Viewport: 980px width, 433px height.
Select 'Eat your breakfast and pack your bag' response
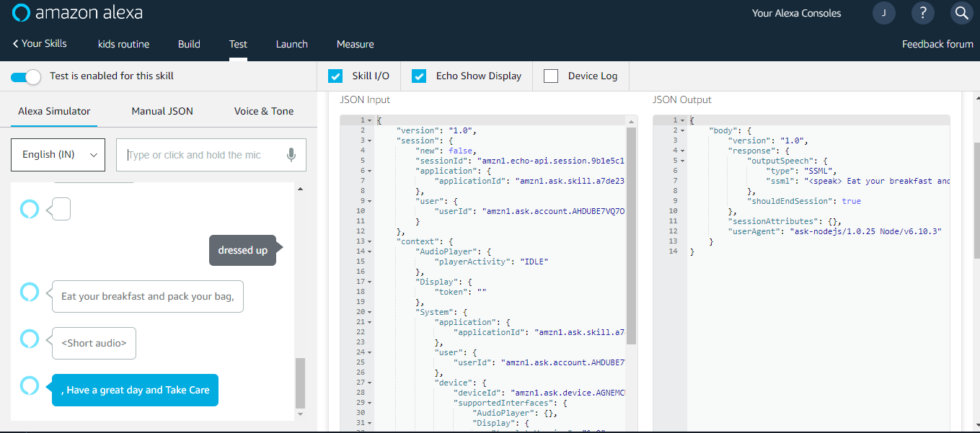[147, 296]
